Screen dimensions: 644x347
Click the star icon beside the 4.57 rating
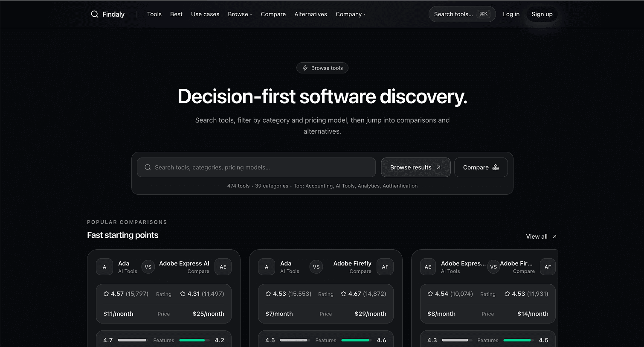tap(106, 294)
